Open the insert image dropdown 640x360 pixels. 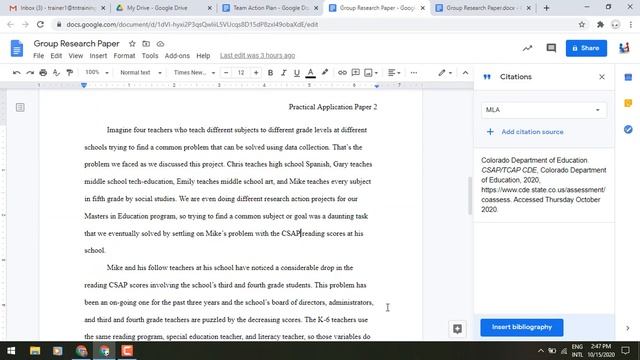(371, 73)
